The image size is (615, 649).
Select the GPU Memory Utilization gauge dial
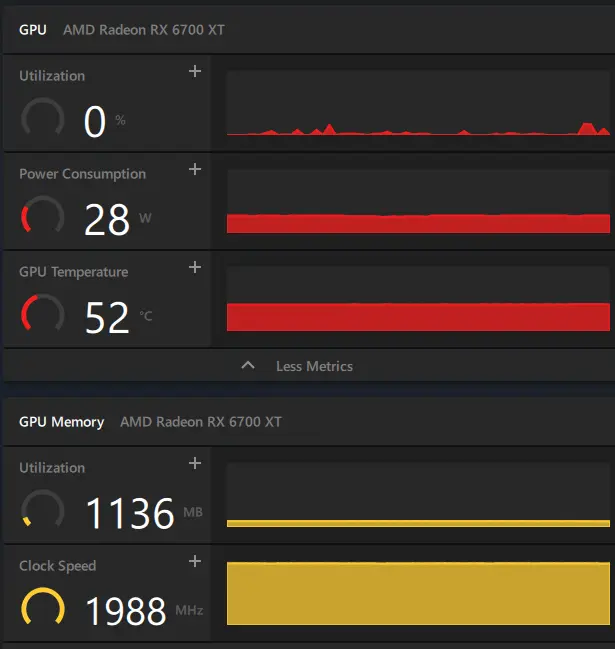(43, 510)
